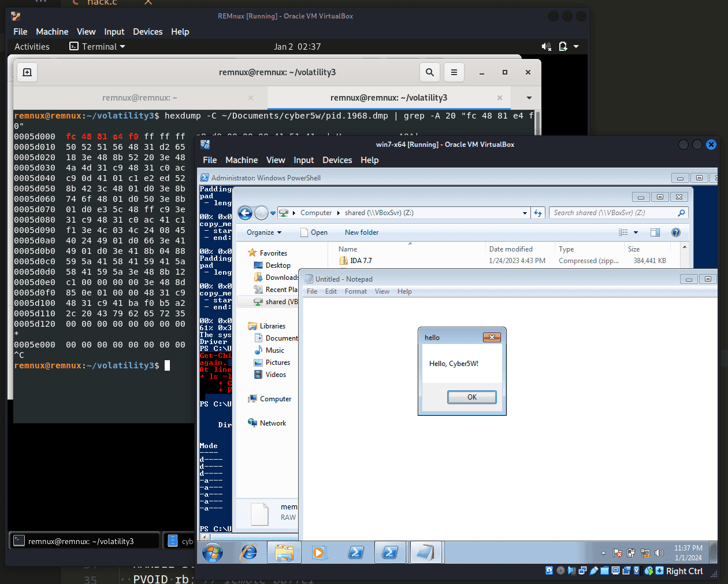Open the GNOME volume indicator
This screenshot has width=728, height=584.
point(546,47)
